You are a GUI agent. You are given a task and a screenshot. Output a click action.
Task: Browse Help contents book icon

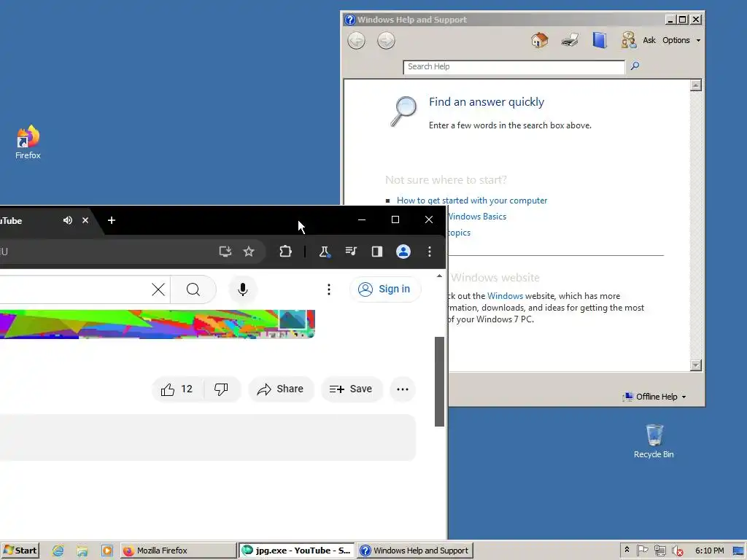point(600,40)
